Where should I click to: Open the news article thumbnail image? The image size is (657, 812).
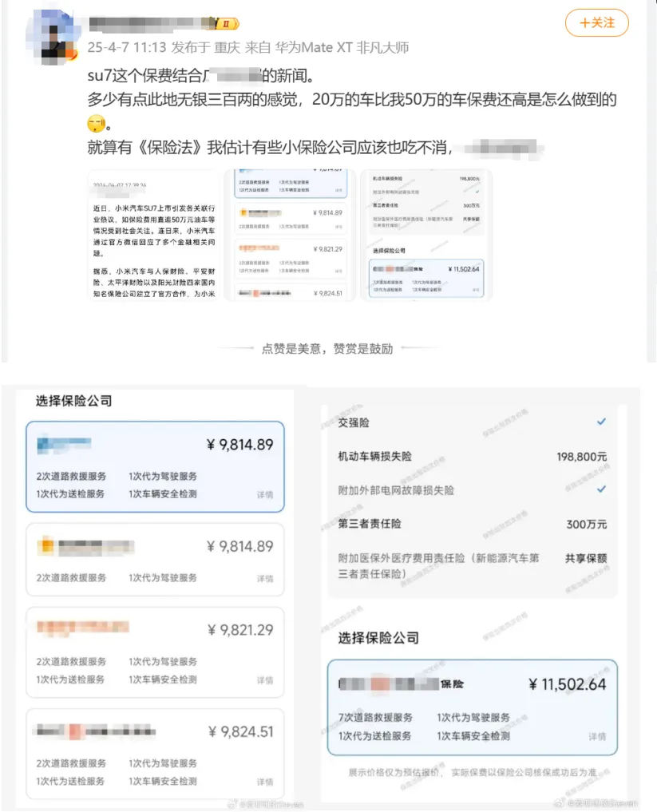(x=154, y=236)
